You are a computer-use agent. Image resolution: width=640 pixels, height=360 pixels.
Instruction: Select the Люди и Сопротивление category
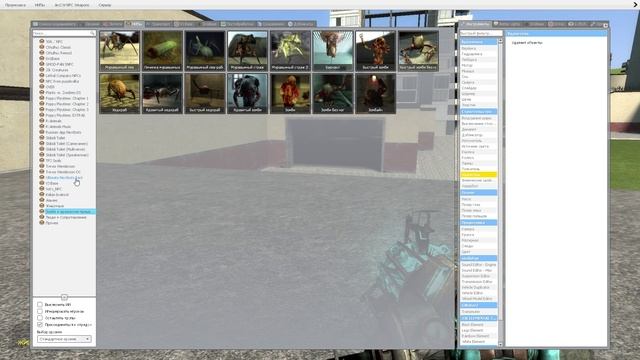pos(66,217)
